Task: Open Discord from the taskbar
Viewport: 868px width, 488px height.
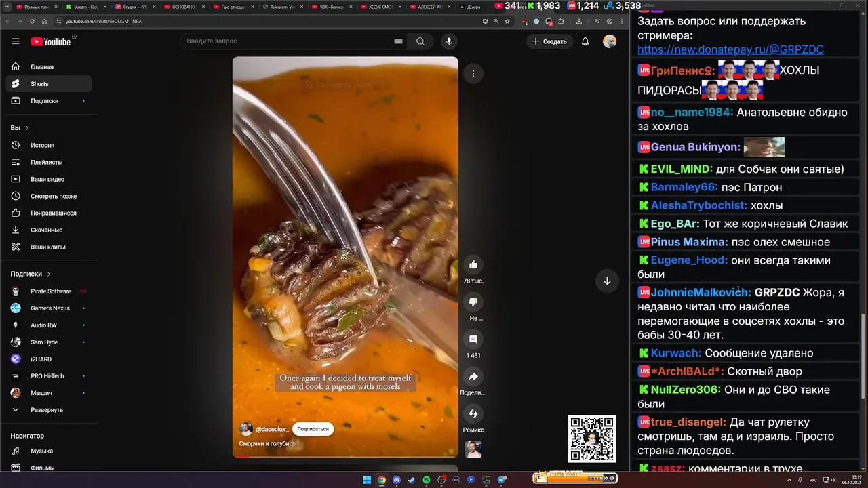Action: click(x=397, y=480)
